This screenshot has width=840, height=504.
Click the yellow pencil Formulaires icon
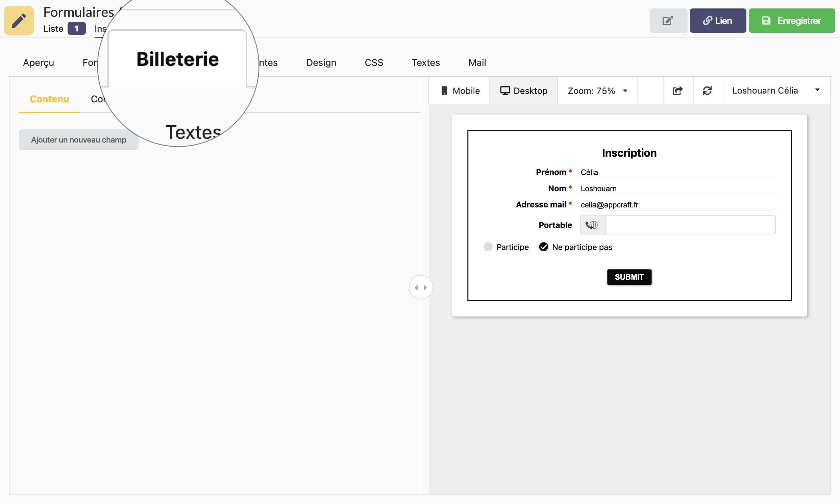19,20
